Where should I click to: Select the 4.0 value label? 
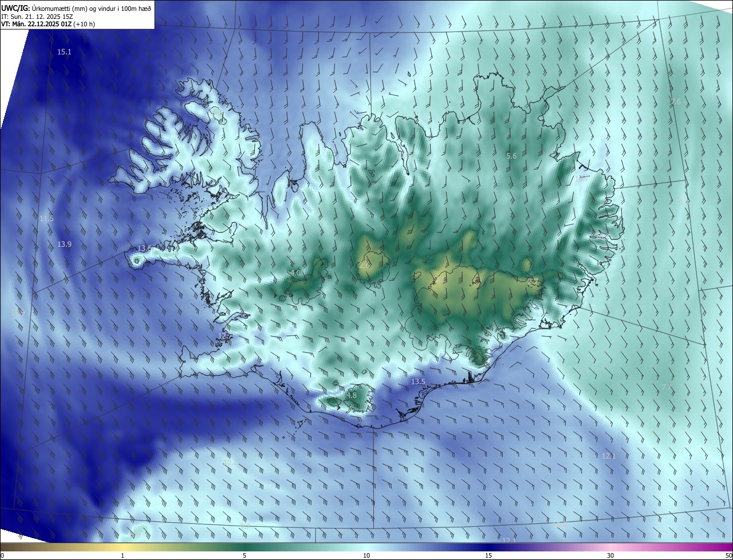(x=295, y=273)
